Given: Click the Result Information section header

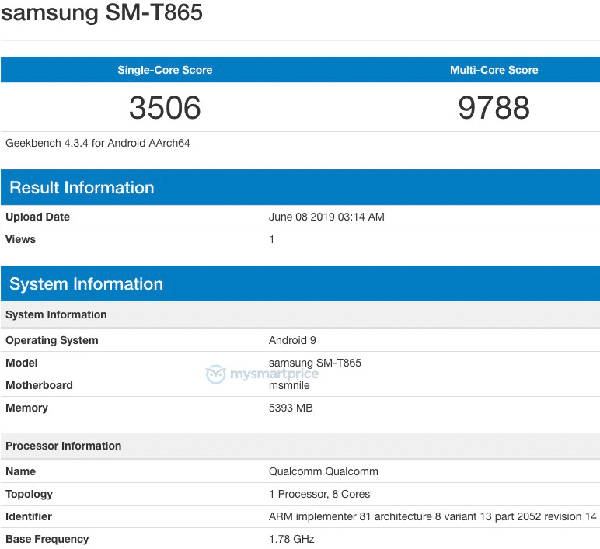Looking at the screenshot, I should 82,188.
